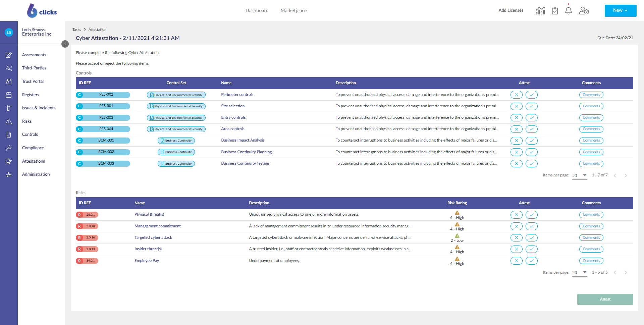Open the notifications bell
Image resolution: width=644 pixels, height=325 pixels.
coord(569,11)
